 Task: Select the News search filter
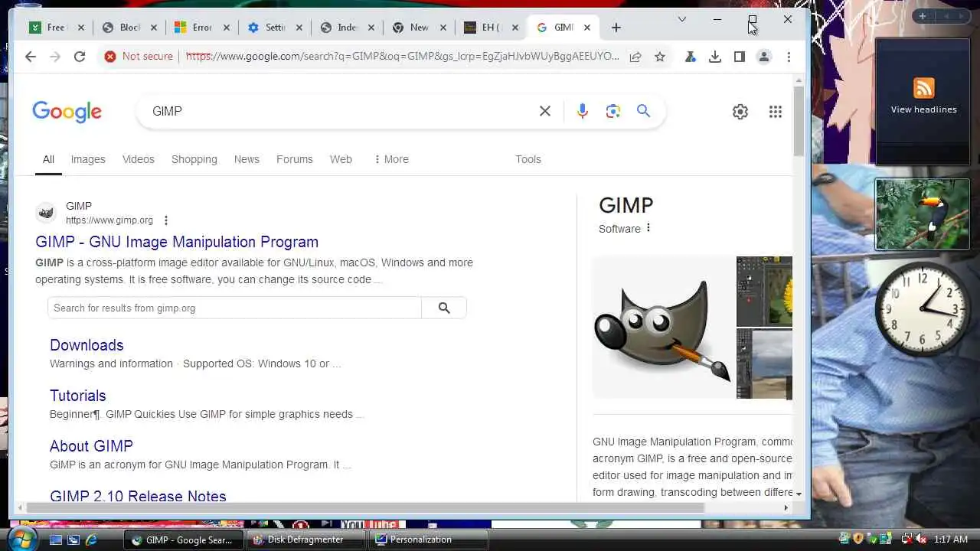pos(247,159)
